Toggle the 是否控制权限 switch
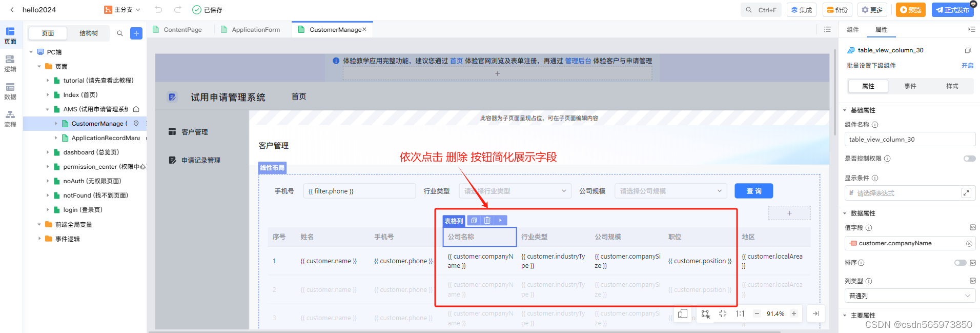 [x=970, y=159]
